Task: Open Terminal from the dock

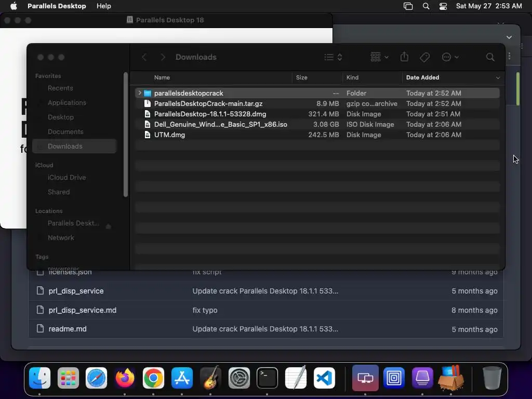Action: [x=267, y=378]
